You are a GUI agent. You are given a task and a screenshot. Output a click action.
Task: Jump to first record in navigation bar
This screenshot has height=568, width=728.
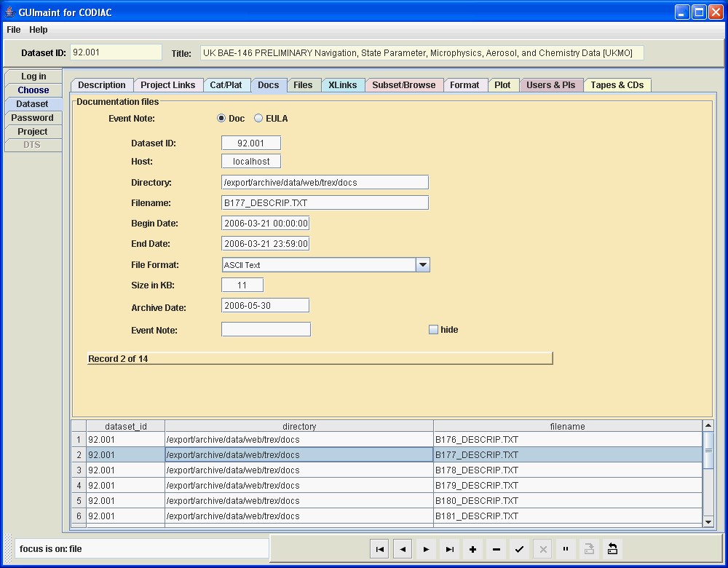pyautogui.click(x=379, y=549)
